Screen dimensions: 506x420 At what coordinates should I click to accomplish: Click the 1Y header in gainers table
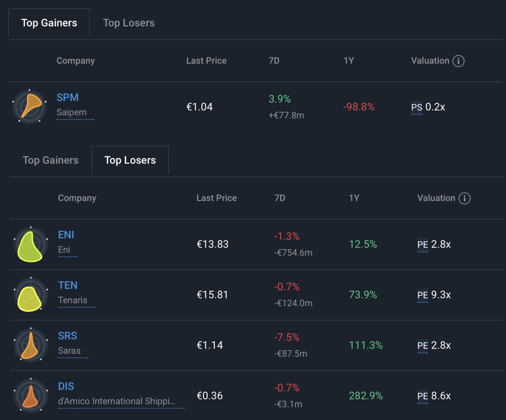pos(349,61)
